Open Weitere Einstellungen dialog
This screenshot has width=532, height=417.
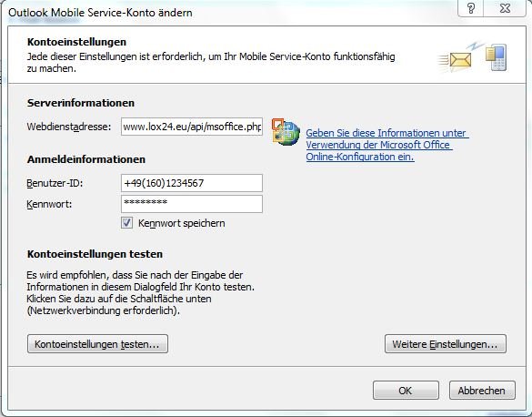coord(446,344)
